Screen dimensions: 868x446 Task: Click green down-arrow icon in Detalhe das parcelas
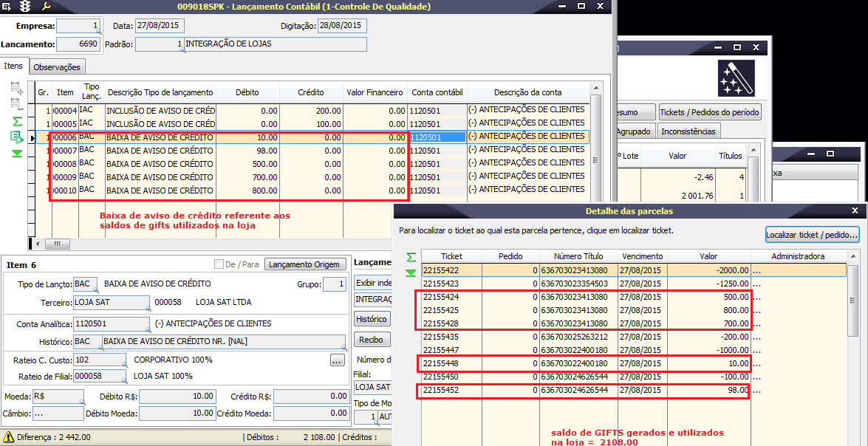pos(410,272)
